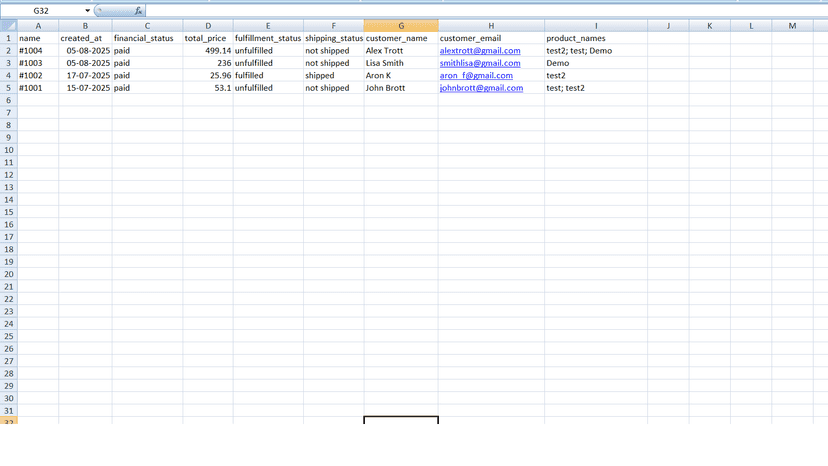The height and width of the screenshot is (466, 828).
Task: Select highlighted column G header
Action: pyautogui.click(x=401, y=25)
